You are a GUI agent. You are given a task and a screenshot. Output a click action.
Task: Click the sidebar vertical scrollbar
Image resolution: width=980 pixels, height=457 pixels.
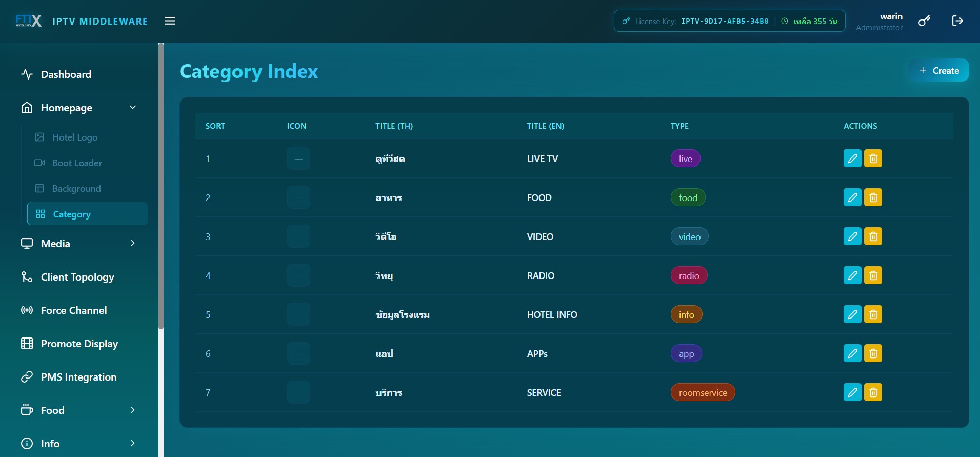[161, 186]
